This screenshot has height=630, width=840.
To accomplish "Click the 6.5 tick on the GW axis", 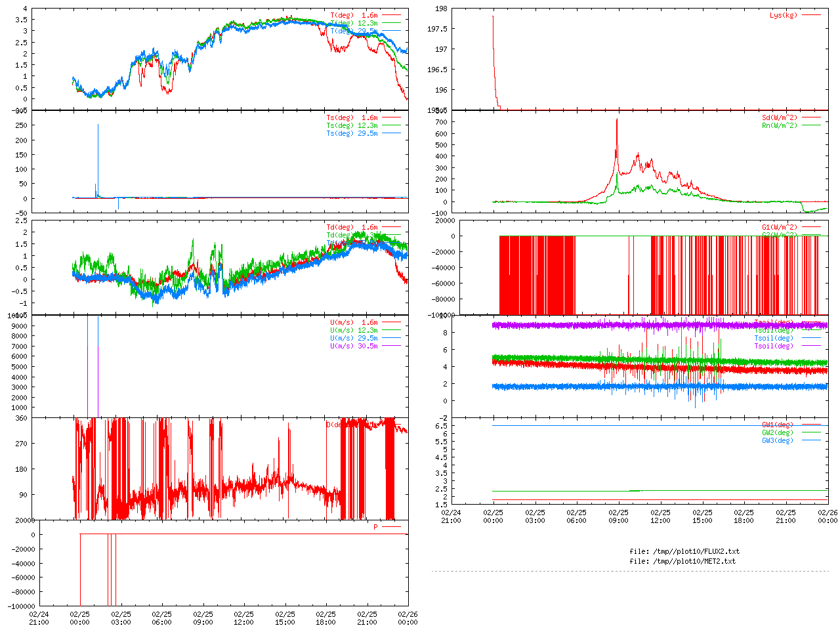I will [x=442, y=426].
